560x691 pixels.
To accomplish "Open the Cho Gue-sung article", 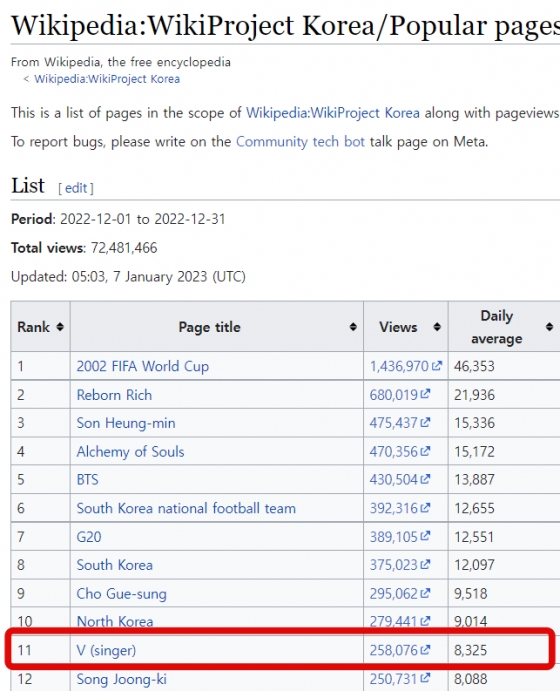I will [x=122, y=594].
